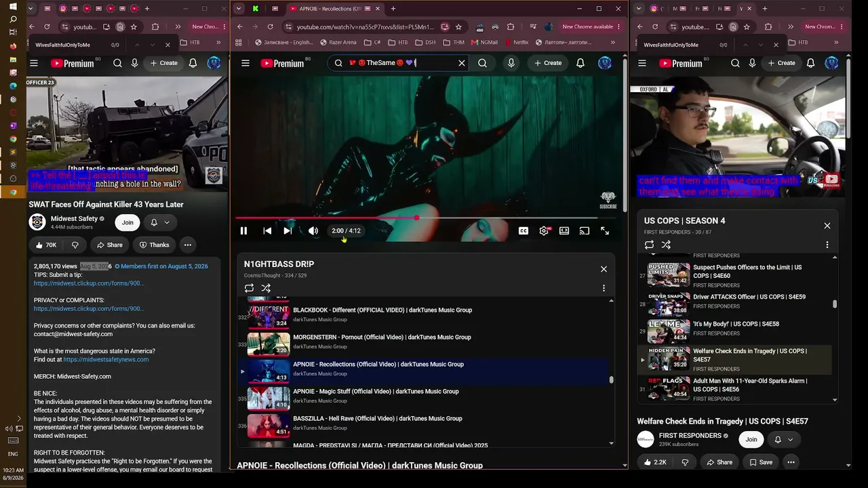
Task: Click Create in center YouTube window
Action: coord(548,63)
